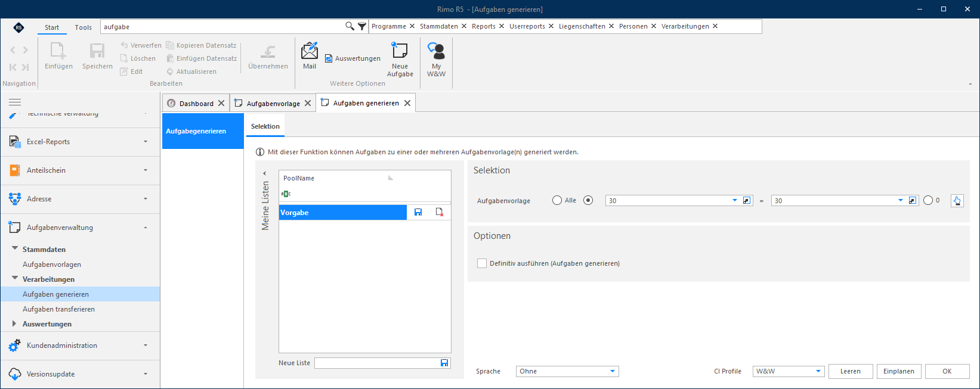
Task: Click the Leeren button
Action: coord(851,371)
